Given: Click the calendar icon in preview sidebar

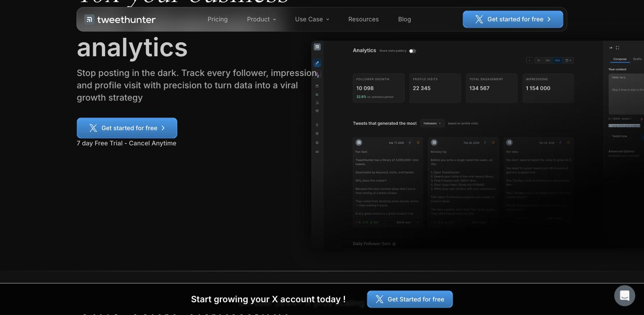Looking at the screenshot, I should pos(317,86).
